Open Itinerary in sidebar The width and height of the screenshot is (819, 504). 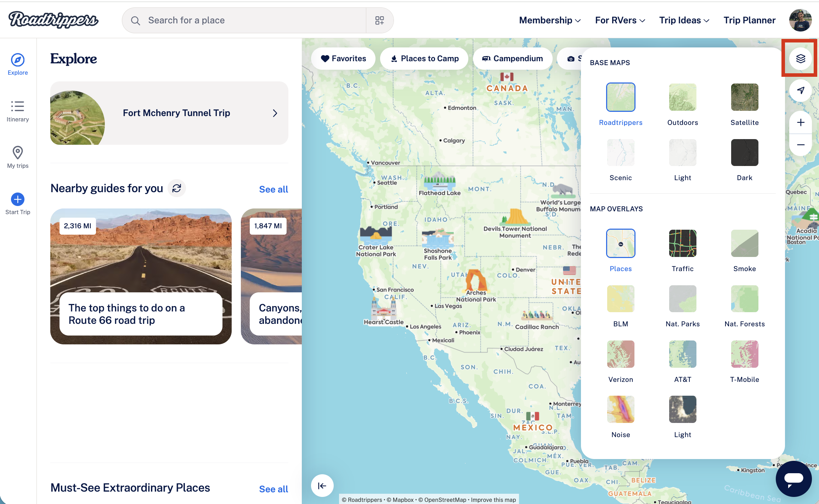[18, 111]
